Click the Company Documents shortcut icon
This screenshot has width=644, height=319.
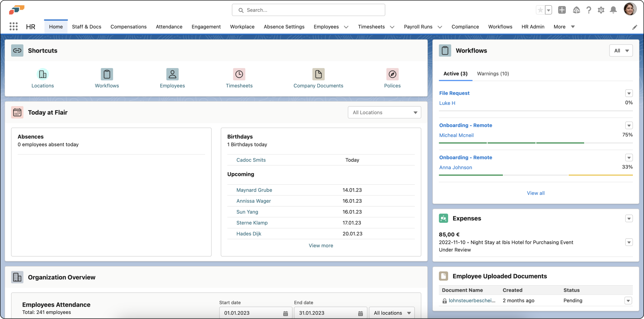(x=318, y=74)
